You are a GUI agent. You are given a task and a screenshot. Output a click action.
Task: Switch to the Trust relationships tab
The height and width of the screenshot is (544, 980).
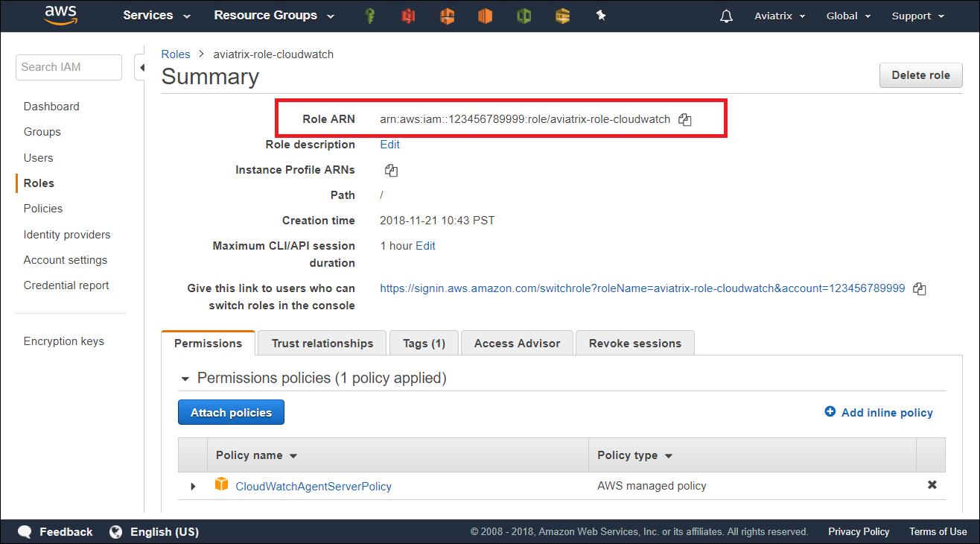click(x=322, y=344)
